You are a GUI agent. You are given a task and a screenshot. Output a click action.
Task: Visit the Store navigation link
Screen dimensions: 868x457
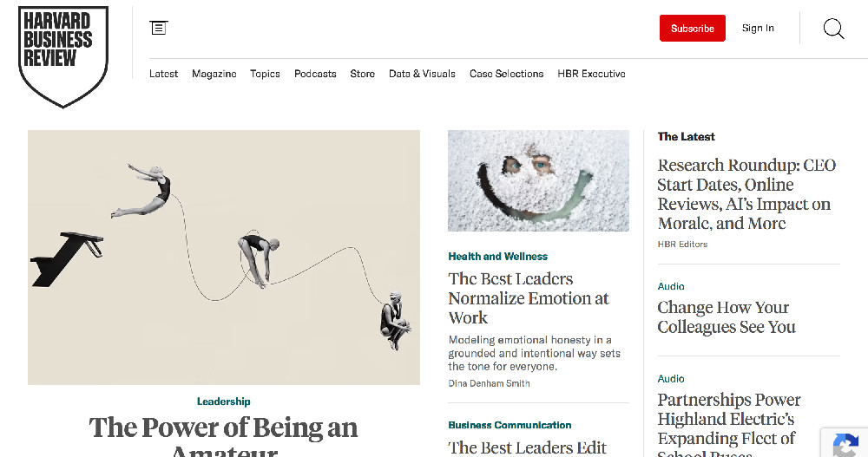(362, 74)
